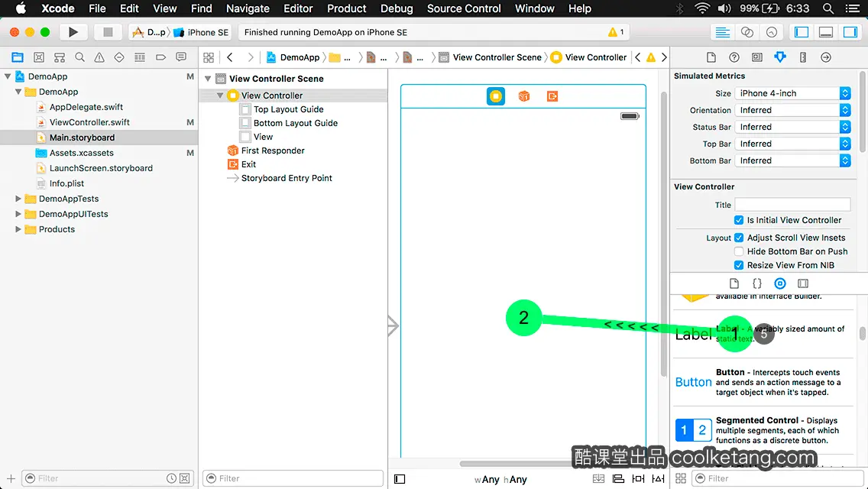Screen dimensions: 868x489
Task: Toggle the document outline panel
Action: pyautogui.click(x=400, y=479)
